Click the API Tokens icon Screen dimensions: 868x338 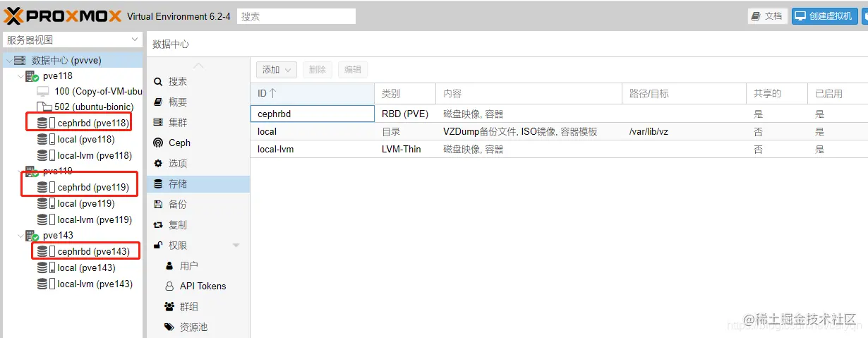pos(169,286)
